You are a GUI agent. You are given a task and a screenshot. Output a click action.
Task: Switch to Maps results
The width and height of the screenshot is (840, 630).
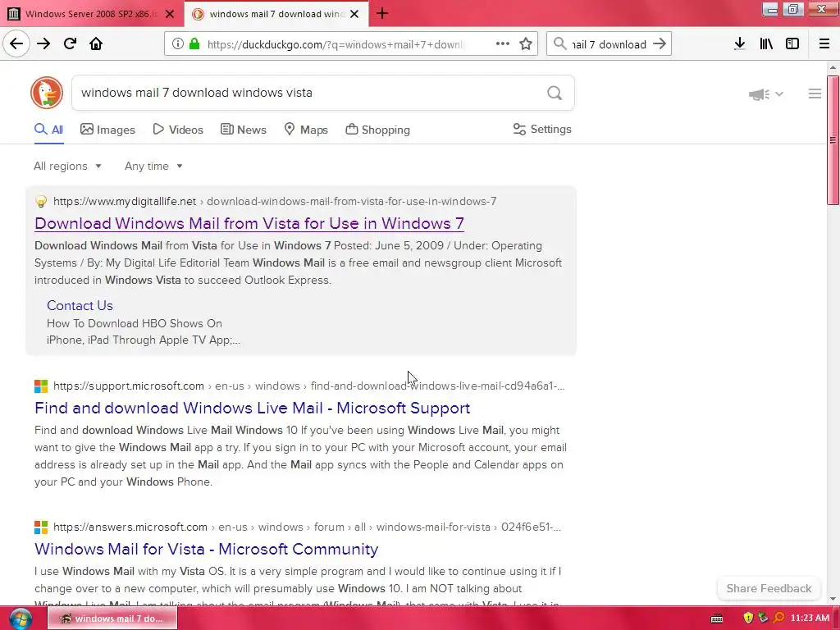(x=306, y=130)
